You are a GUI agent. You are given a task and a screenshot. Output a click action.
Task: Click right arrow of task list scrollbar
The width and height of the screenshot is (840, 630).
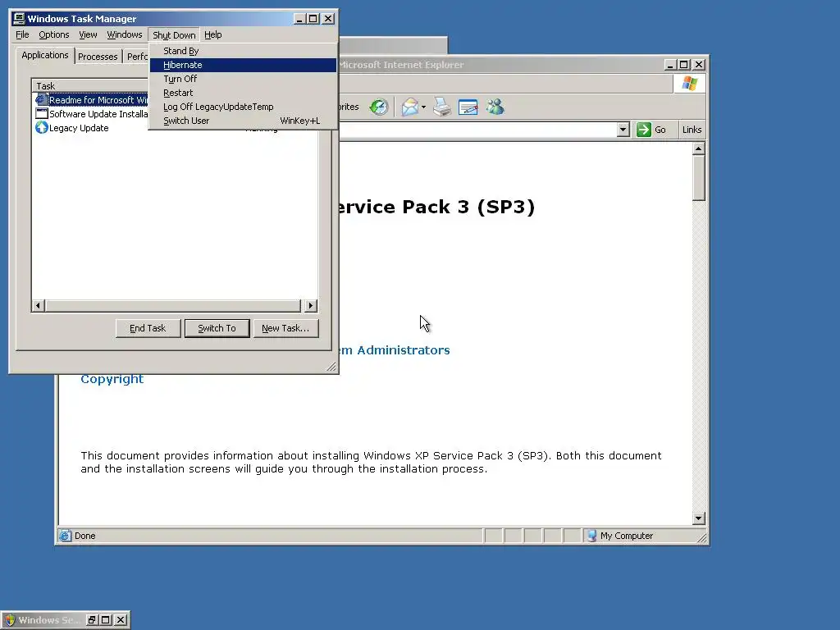pyautogui.click(x=311, y=306)
